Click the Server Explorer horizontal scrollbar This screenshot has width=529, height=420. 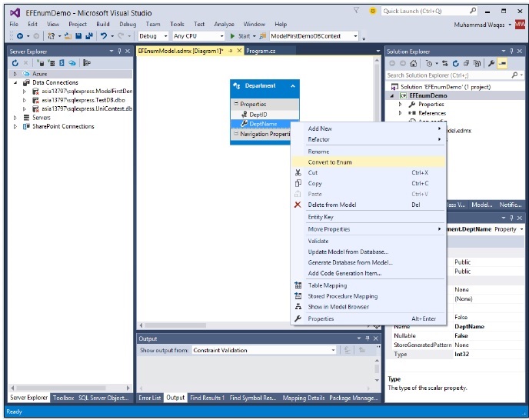pyautogui.click(x=61, y=388)
